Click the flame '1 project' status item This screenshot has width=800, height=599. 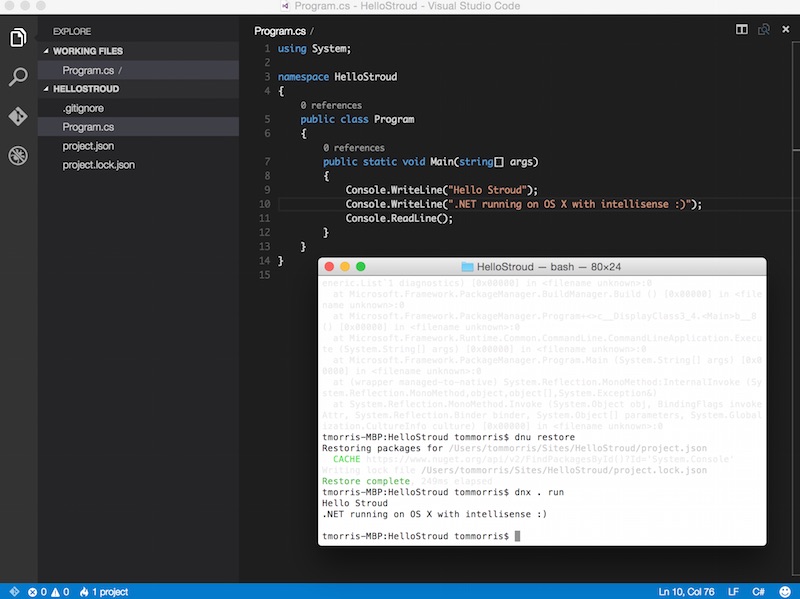pos(104,592)
